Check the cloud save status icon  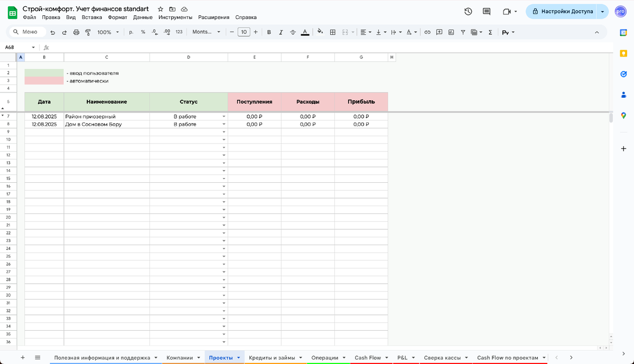[184, 10]
